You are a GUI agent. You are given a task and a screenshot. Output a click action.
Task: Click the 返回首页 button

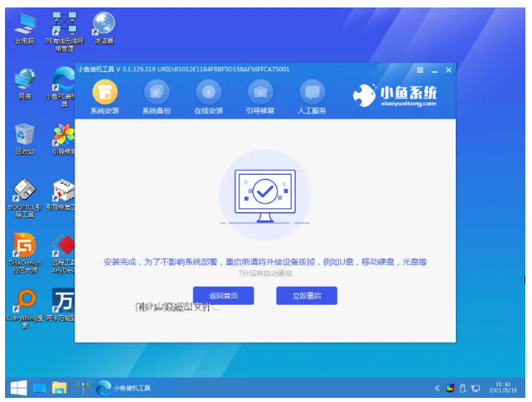coord(223,295)
